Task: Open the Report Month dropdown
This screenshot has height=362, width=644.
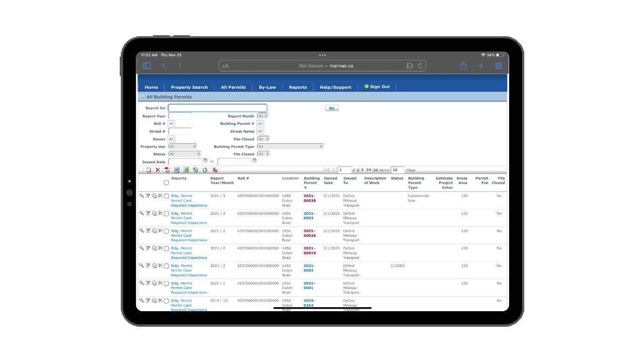Action: tap(263, 116)
